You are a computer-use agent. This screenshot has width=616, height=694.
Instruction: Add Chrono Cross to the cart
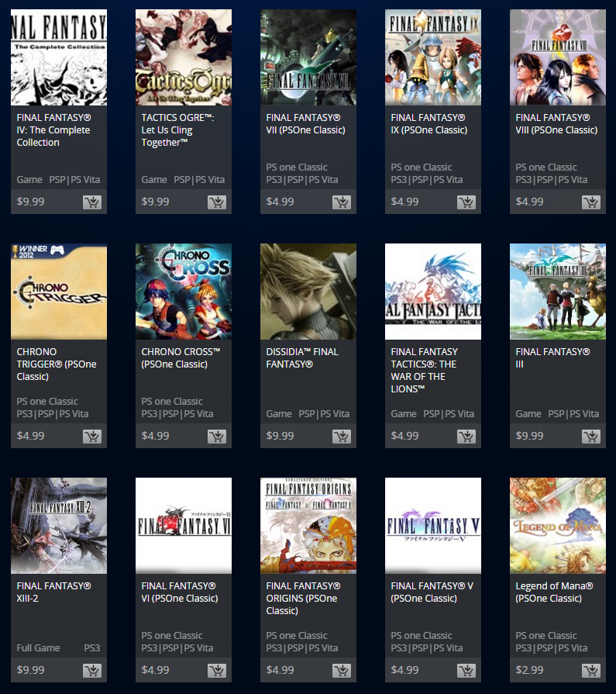tap(217, 437)
